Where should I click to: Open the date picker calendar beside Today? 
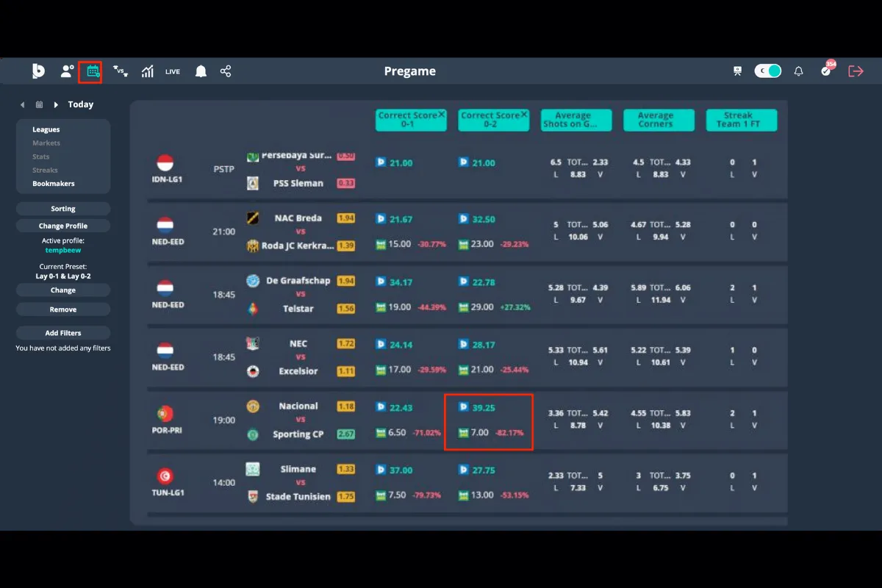click(x=39, y=105)
